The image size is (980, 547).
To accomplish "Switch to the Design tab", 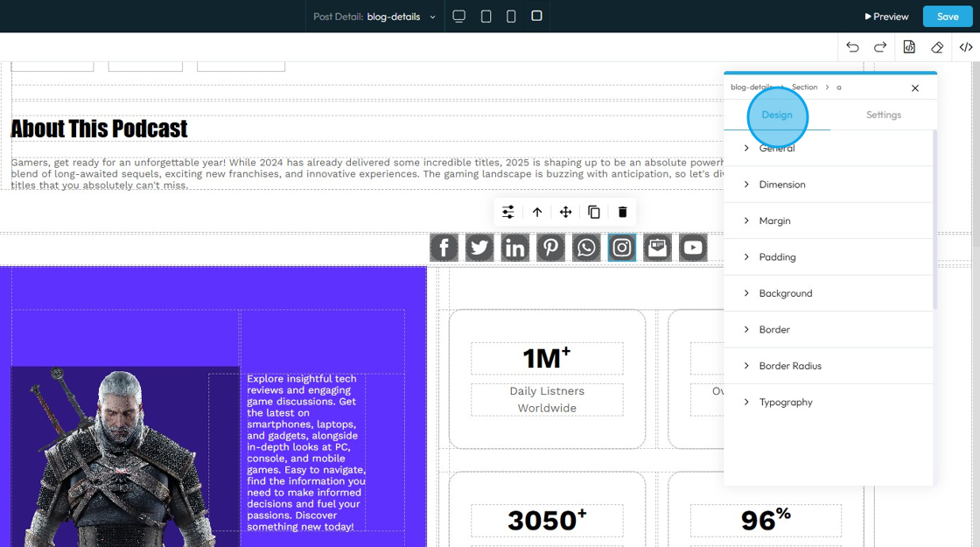I will point(777,115).
